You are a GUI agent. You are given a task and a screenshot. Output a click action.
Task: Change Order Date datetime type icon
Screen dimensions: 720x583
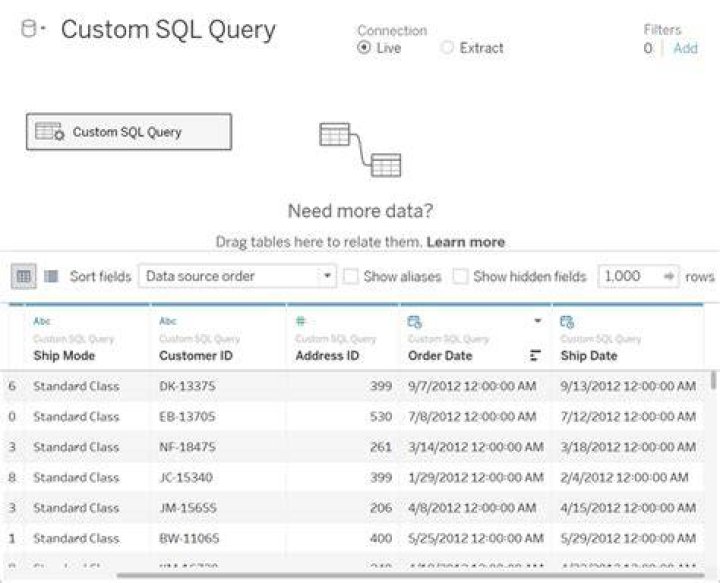[x=415, y=322]
